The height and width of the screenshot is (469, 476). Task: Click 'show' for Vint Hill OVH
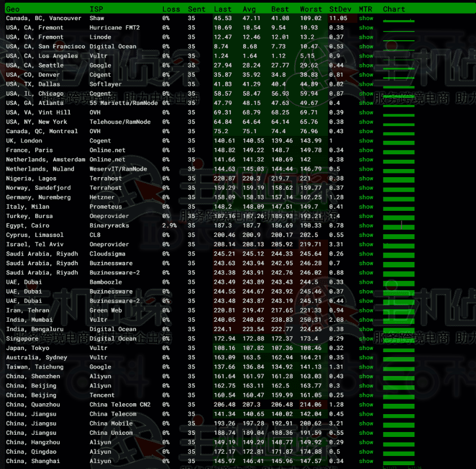click(366, 112)
